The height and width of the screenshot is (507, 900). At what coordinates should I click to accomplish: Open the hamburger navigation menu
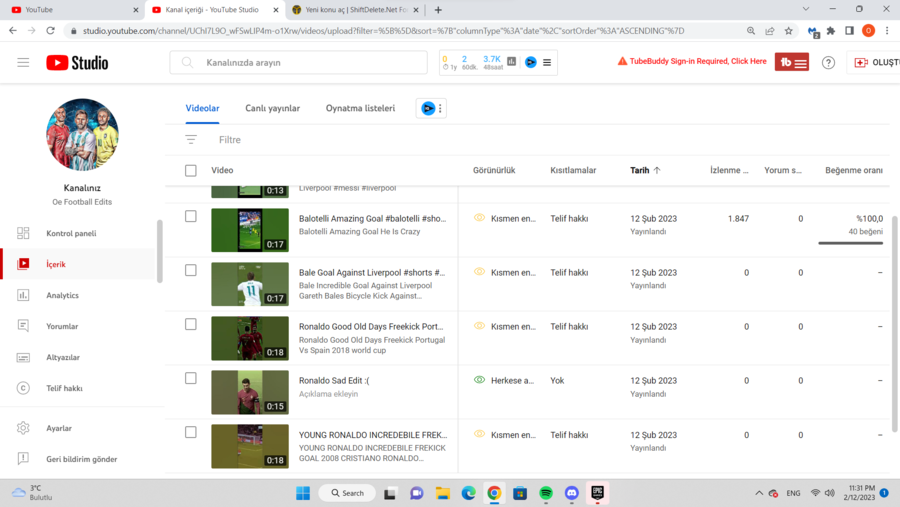click(23, 63)
